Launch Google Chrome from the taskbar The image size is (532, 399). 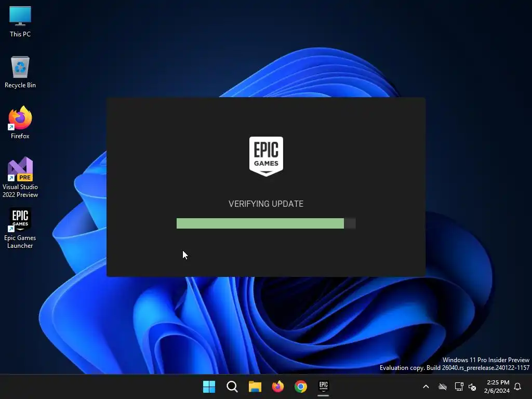(x=301, y=387)
